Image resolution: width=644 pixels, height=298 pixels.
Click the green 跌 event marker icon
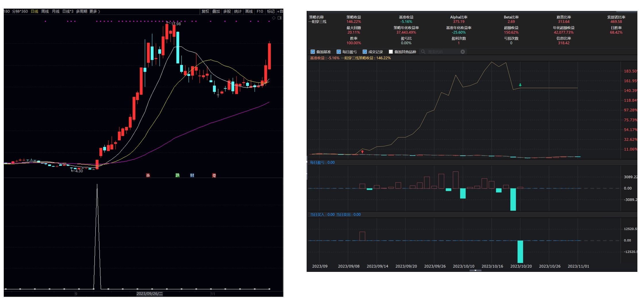click(x=178, y=175)
